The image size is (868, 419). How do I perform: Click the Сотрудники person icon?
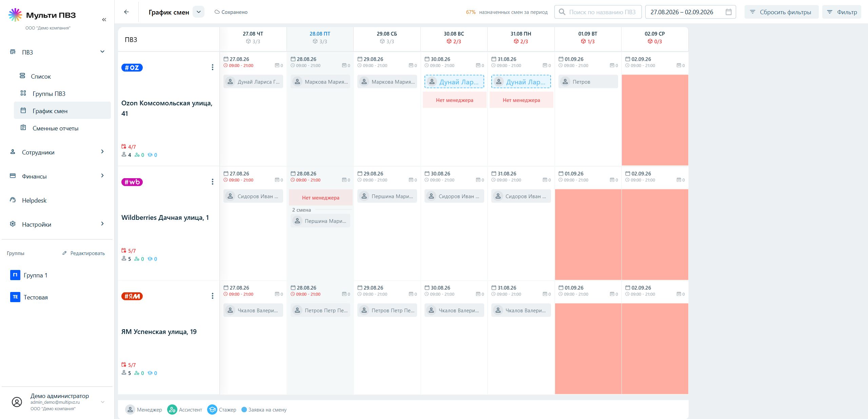(x=13, y=152)
